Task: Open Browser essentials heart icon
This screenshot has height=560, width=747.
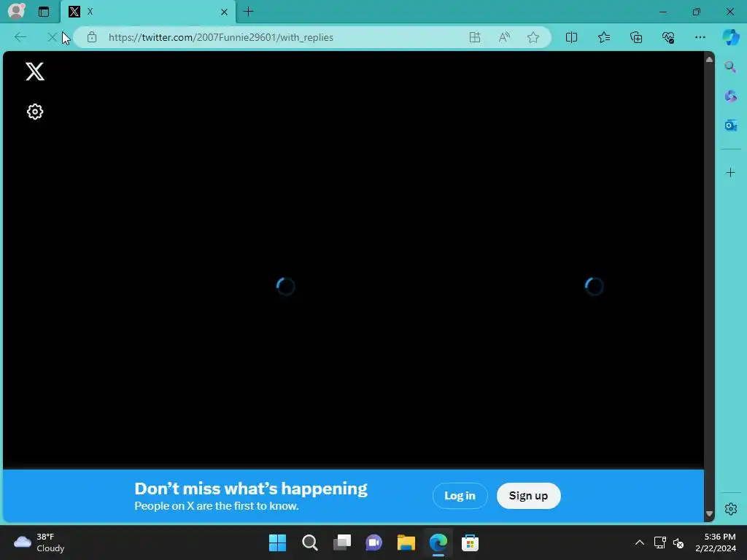Action: [668, 37]
